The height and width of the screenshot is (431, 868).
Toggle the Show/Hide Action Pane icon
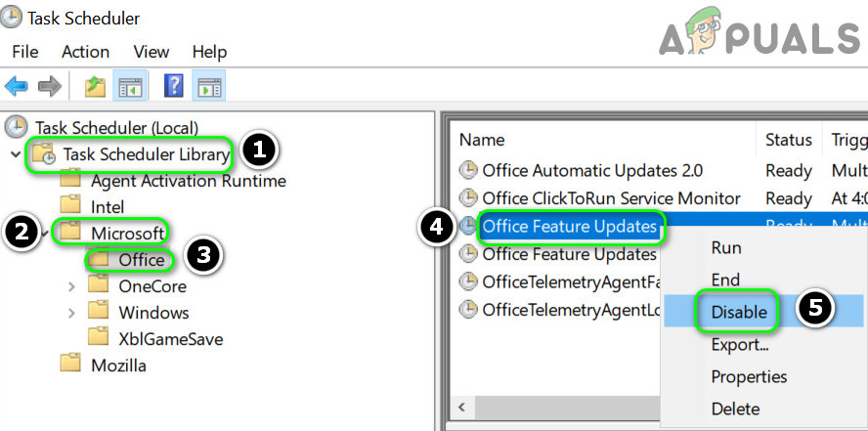point(209,86)
